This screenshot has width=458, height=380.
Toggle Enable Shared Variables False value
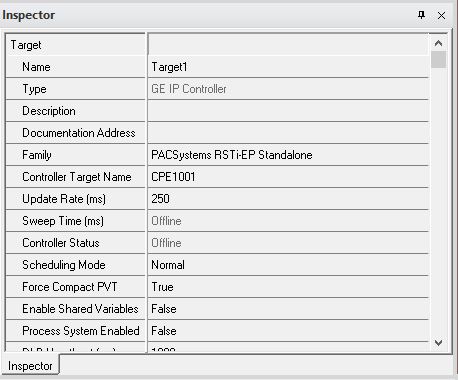288,309
